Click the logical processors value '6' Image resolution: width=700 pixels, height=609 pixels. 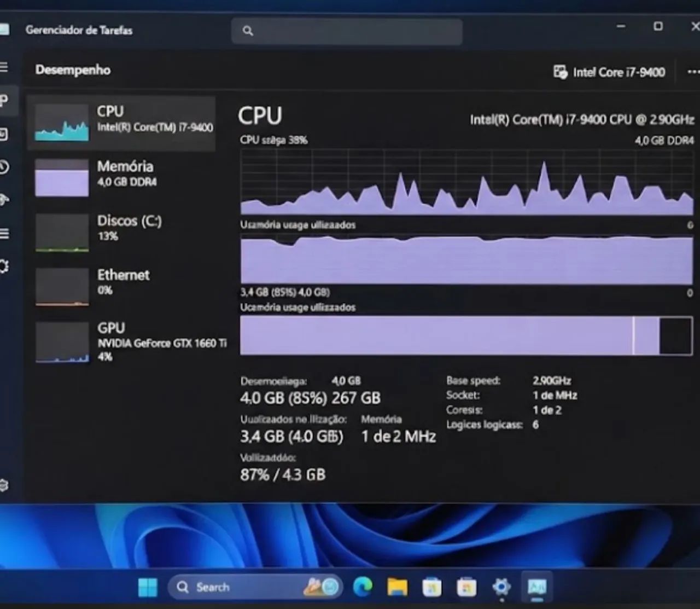pyautogui.click(x=535, y=425)
